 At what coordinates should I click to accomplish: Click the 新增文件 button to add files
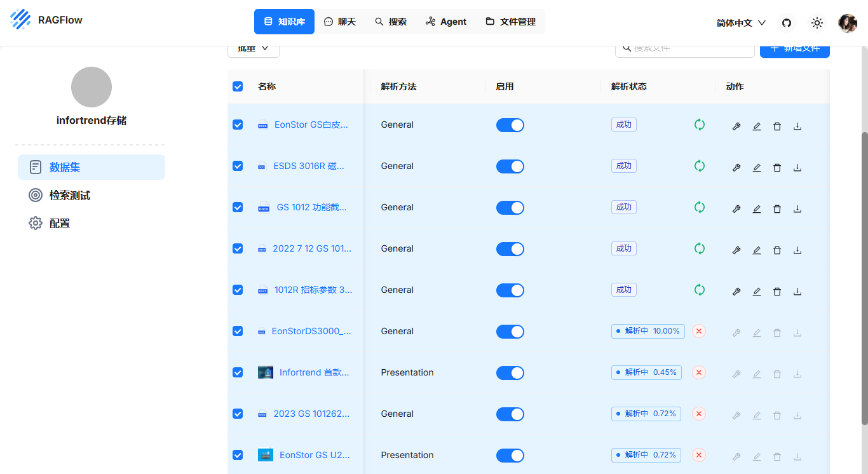tap(794, 48)
